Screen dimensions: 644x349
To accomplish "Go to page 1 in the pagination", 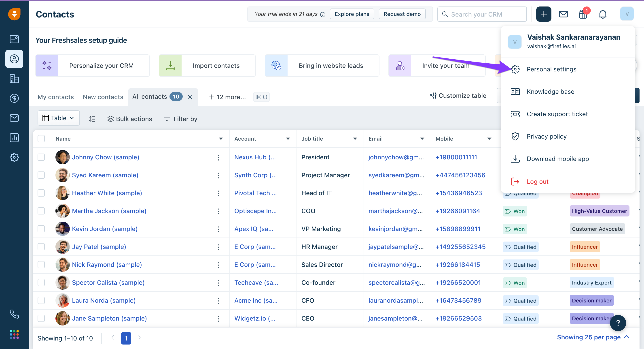I will 126,338.
